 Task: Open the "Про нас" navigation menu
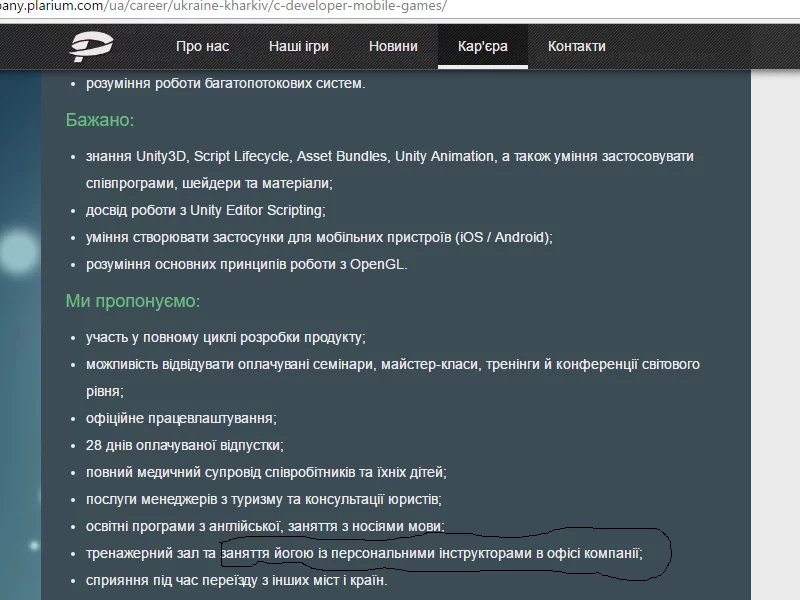tap(202, 46)
